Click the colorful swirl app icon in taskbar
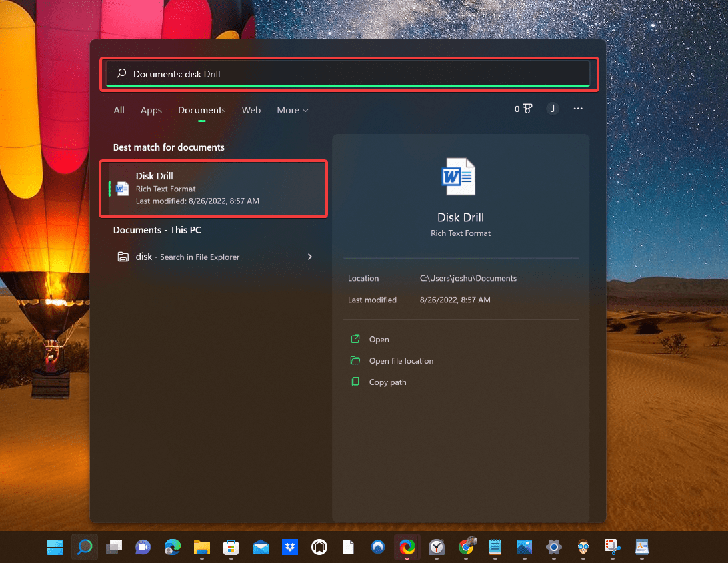The height and width of the screenshot is (563, 728). 407,547
